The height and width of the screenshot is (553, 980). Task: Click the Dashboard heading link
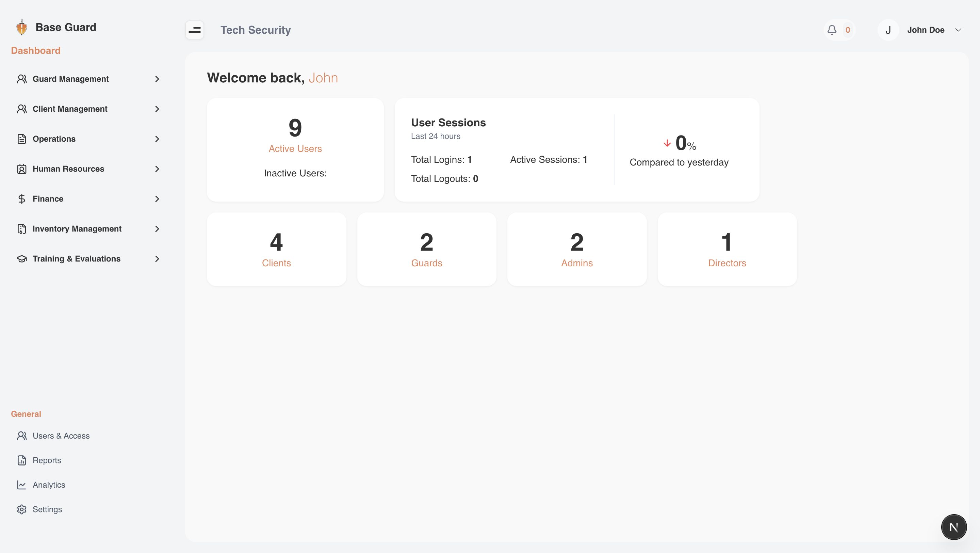tap(35, 51)
